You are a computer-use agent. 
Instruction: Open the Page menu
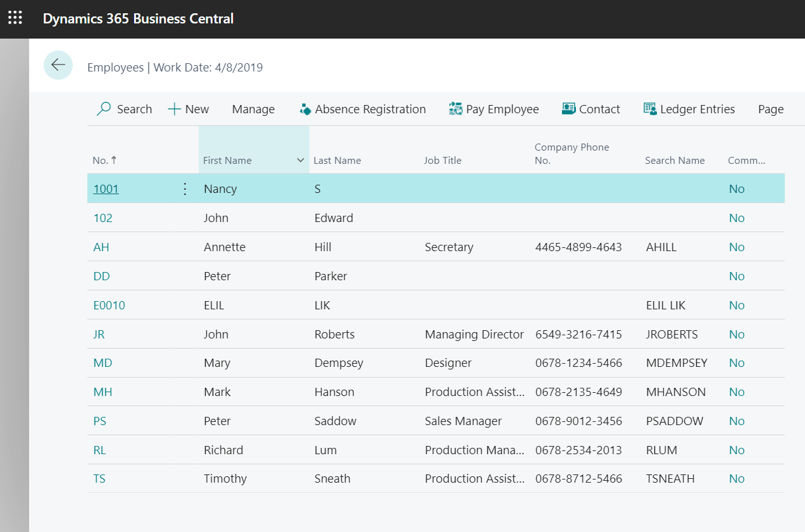click(771, 109)
